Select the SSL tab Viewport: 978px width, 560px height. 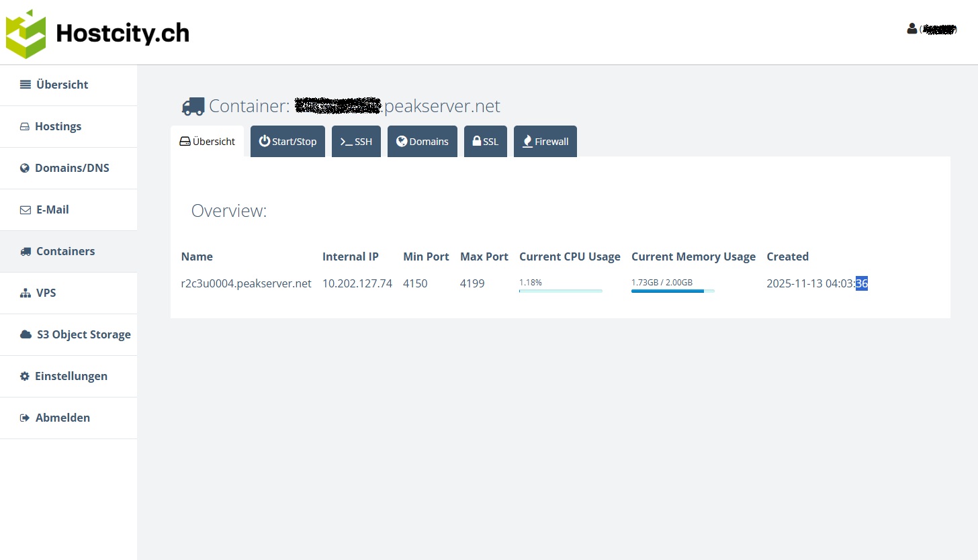pos(485,142)
